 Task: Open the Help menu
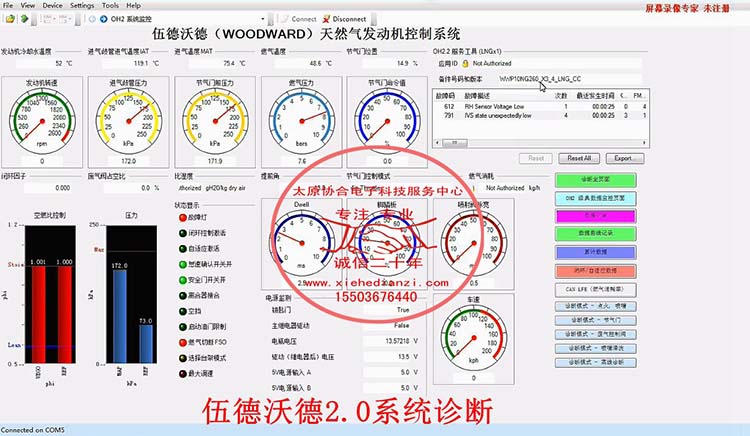(x=133, y=5)
